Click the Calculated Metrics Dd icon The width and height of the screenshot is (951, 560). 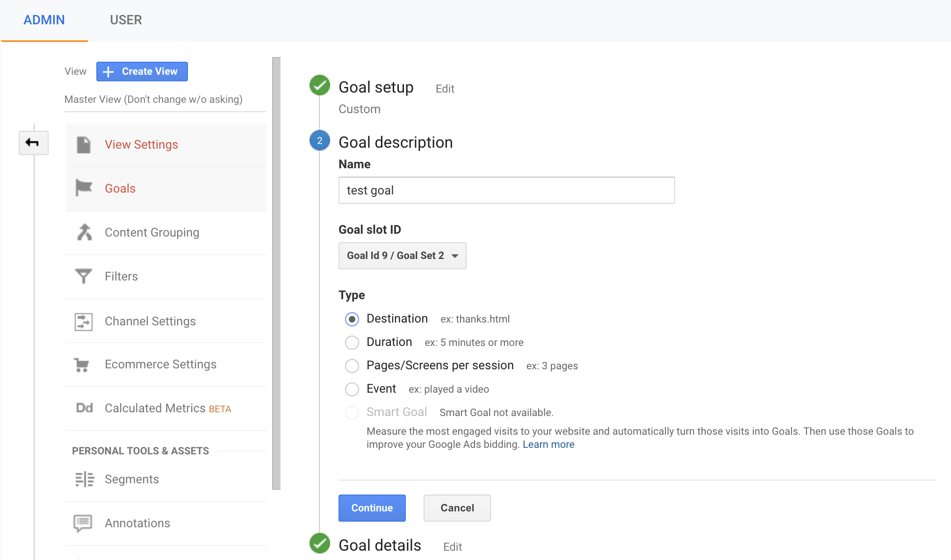84,408
